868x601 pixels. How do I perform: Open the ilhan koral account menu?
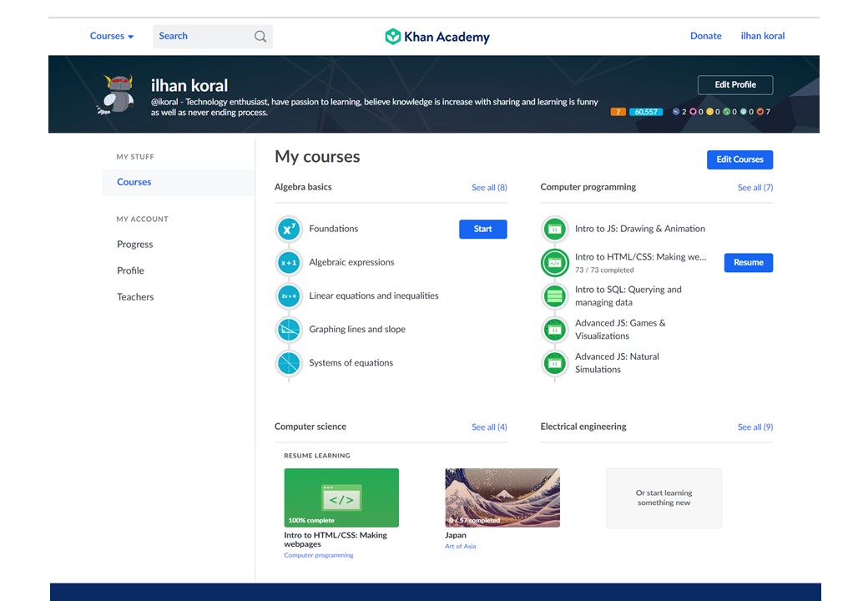pos(763,36)
